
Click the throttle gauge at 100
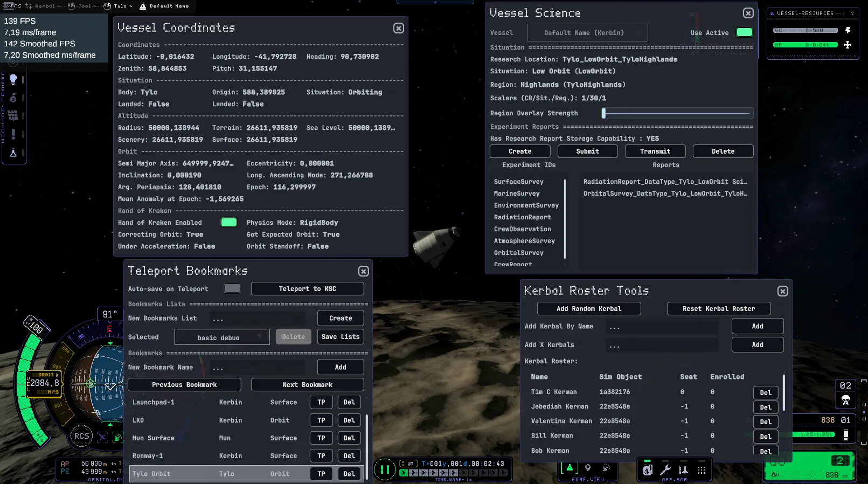(x=36, y=327)
